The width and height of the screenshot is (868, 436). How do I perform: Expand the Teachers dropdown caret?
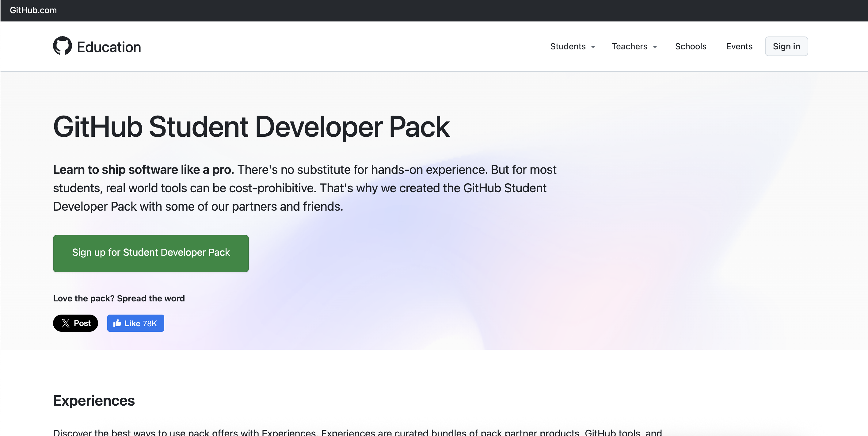655,47
